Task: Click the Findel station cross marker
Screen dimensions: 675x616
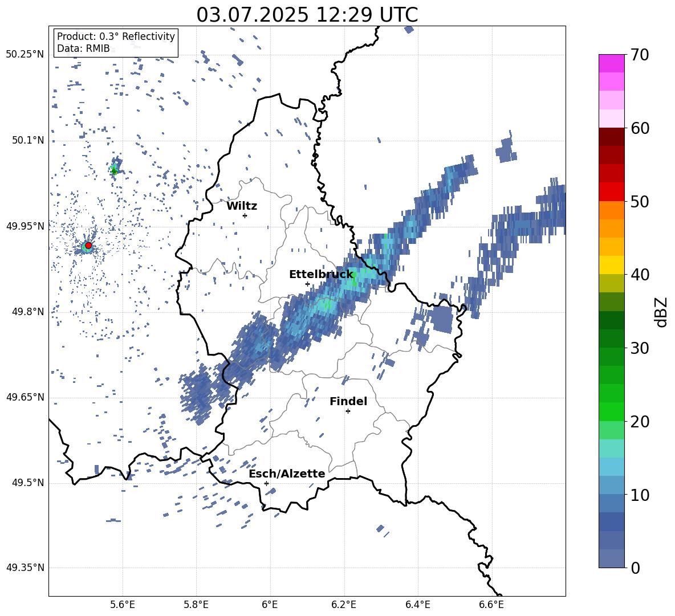Action: [x=348, y=411]
